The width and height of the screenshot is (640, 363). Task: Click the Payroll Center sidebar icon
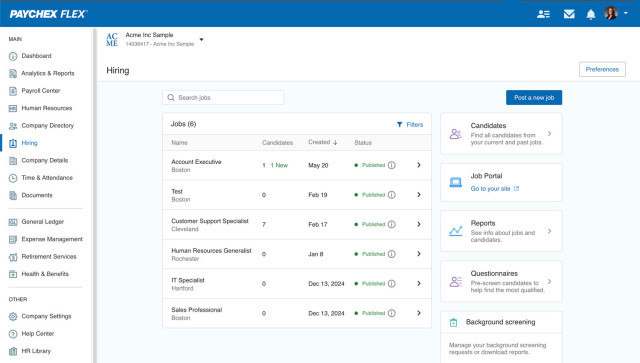click(13, 91)
